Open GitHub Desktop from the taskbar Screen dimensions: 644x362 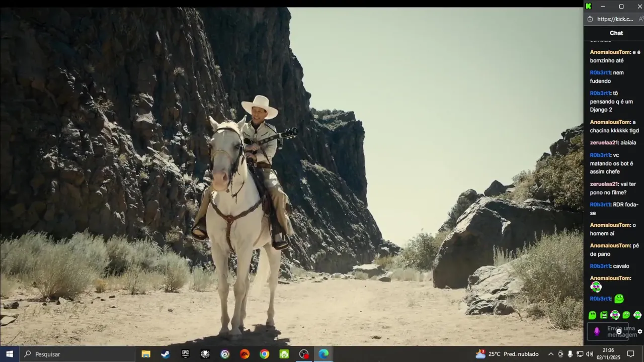(x=205, y=354)
